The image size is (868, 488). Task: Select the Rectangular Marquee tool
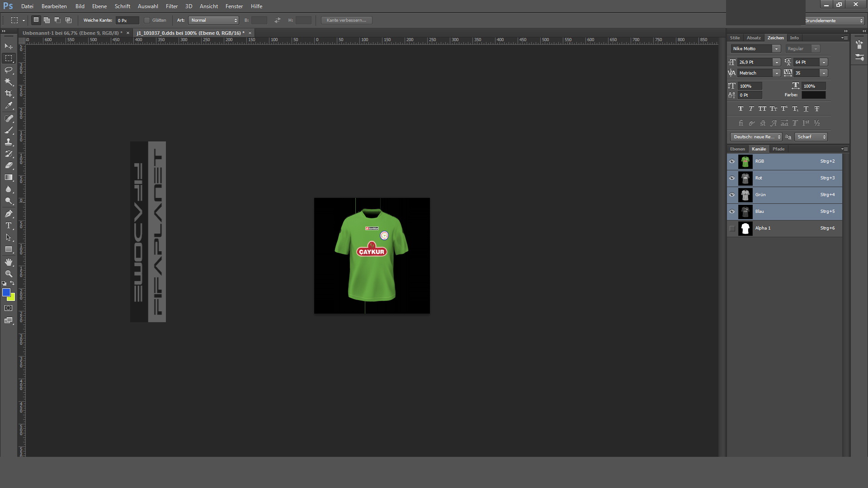pos(9,58)
